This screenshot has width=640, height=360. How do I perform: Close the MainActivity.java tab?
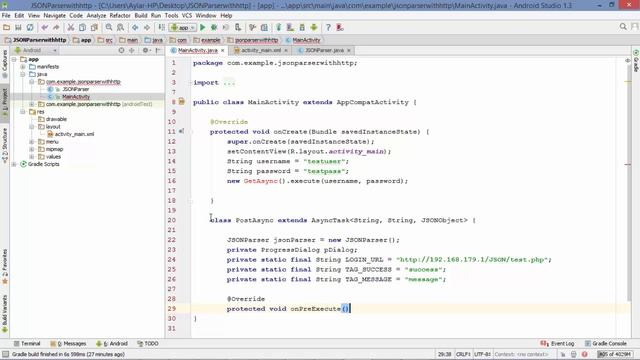[x=223, y=51]
